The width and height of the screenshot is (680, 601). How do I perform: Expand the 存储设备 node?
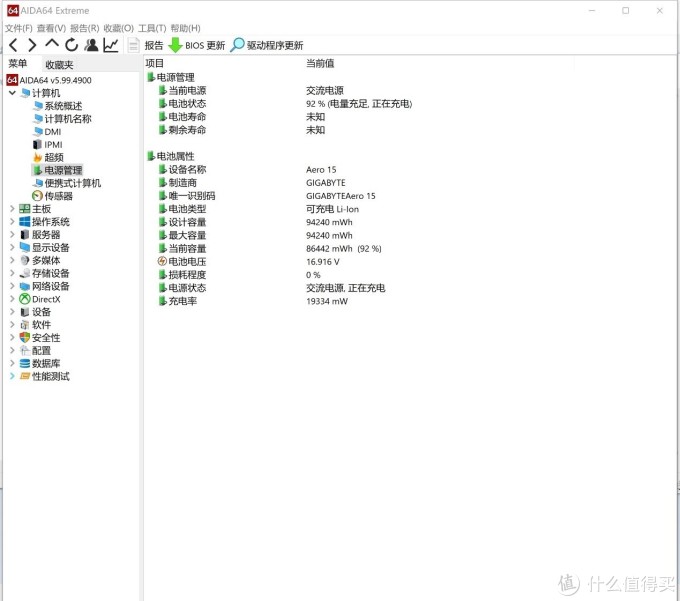pos(12,273)
